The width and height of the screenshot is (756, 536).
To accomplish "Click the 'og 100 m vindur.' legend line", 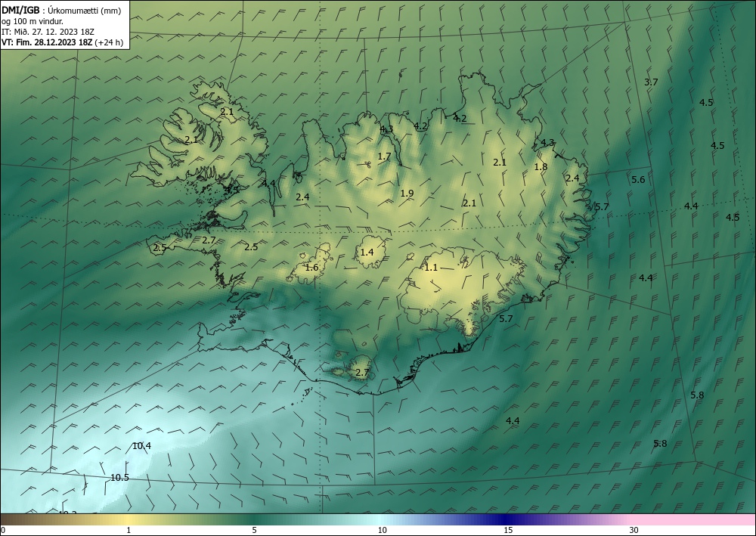I will 33,21.
